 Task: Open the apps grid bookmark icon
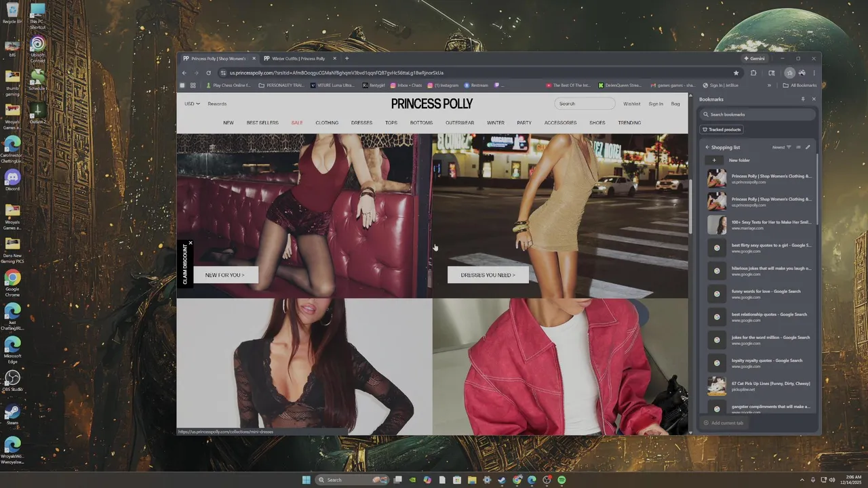coord(193,85)
